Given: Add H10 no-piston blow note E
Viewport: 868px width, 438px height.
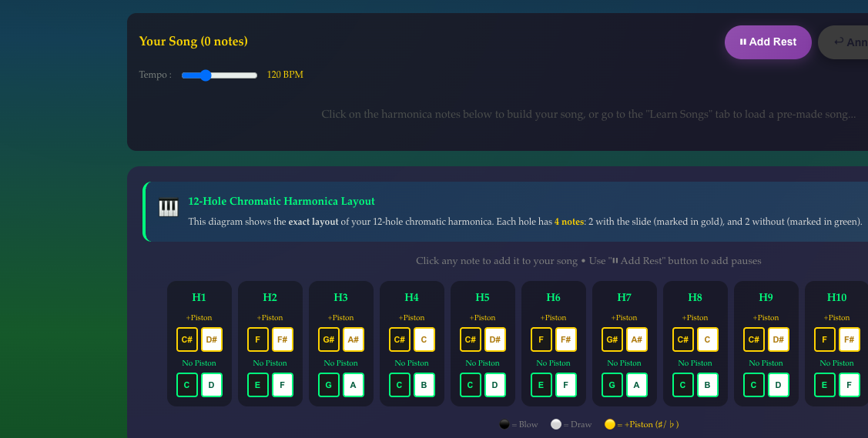Looking at the screenshot, I should pos(825,385).
